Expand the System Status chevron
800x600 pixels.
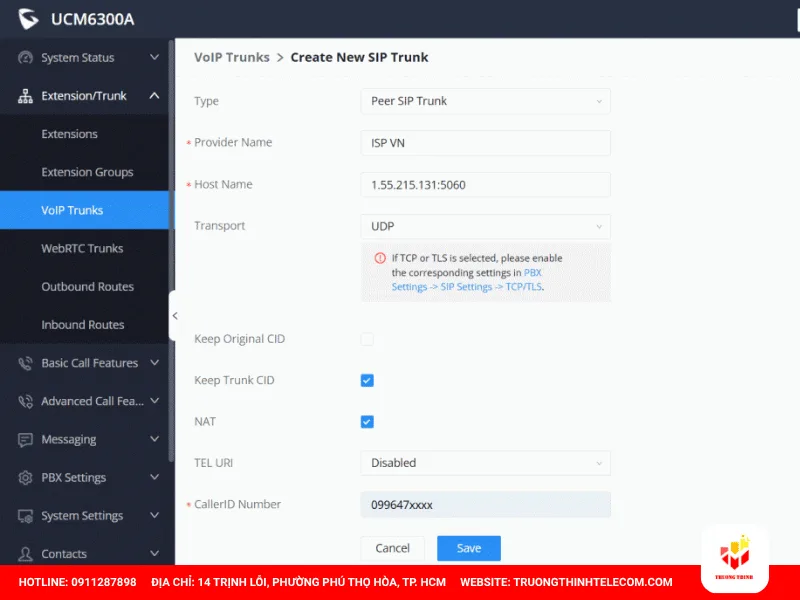(155, 57)
